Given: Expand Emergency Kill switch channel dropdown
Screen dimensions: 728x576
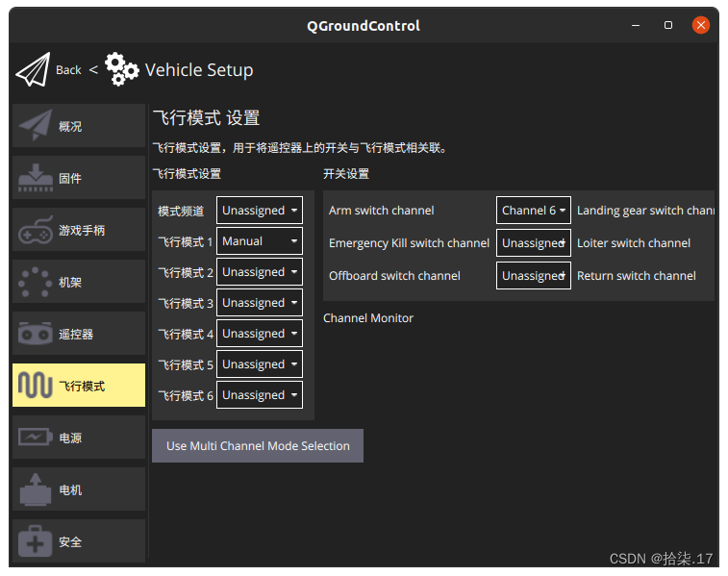Looking at the screenshot, I should coord(533,243).
